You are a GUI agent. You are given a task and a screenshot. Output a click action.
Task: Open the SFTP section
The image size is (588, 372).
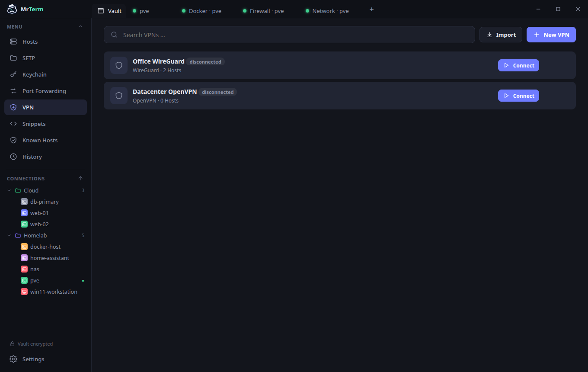(x=45, y=58)
